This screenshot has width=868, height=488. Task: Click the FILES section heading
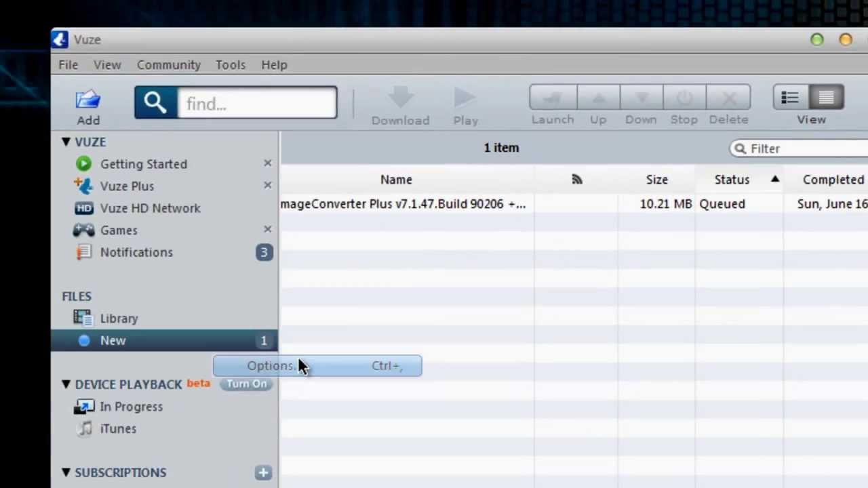[x=77, y=296]
